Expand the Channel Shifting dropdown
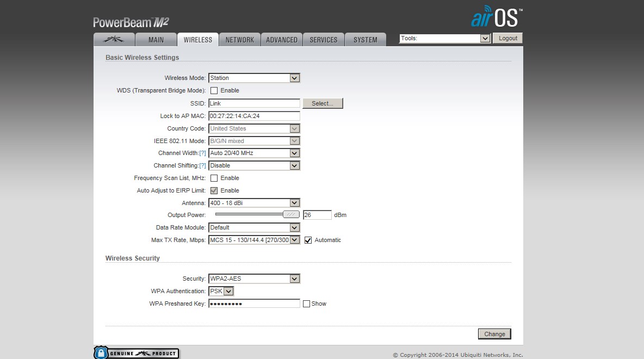Image resolution: width=644 pixels, height=359 pixels. coord(254,165)
